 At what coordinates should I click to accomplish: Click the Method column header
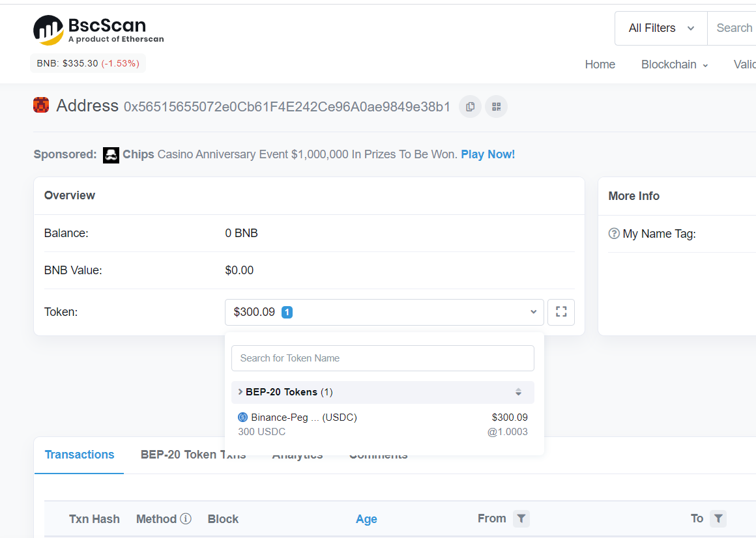[x=156, y=518]
